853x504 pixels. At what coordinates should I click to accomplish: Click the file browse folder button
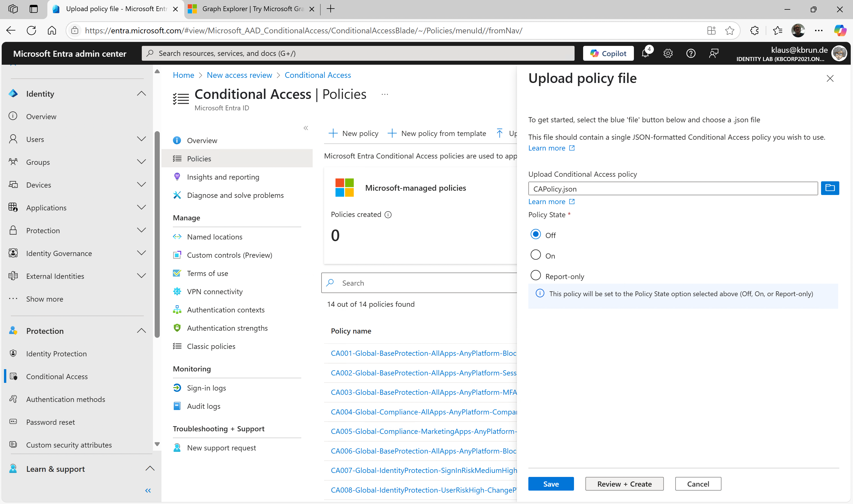(830, 188)
